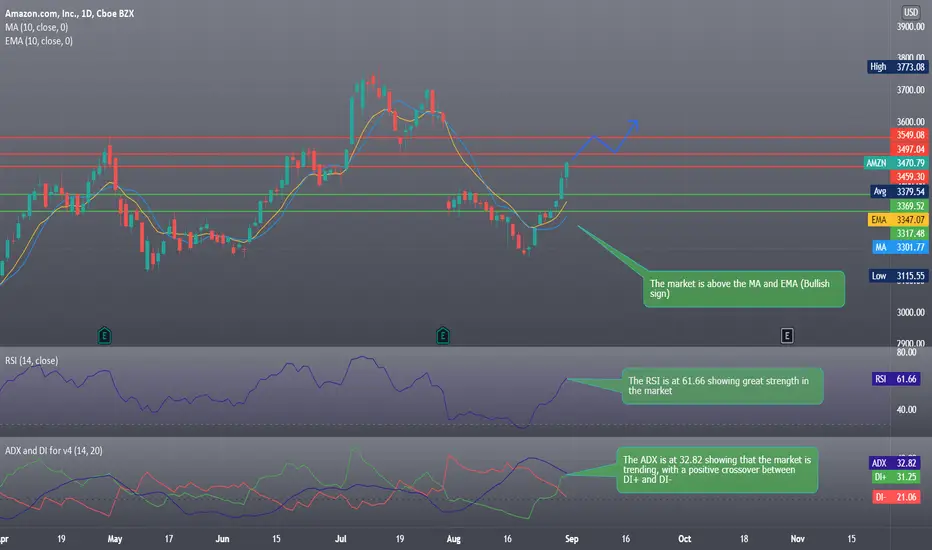
Task: Click the April earnings E marker
Action: tap(104, 336)
